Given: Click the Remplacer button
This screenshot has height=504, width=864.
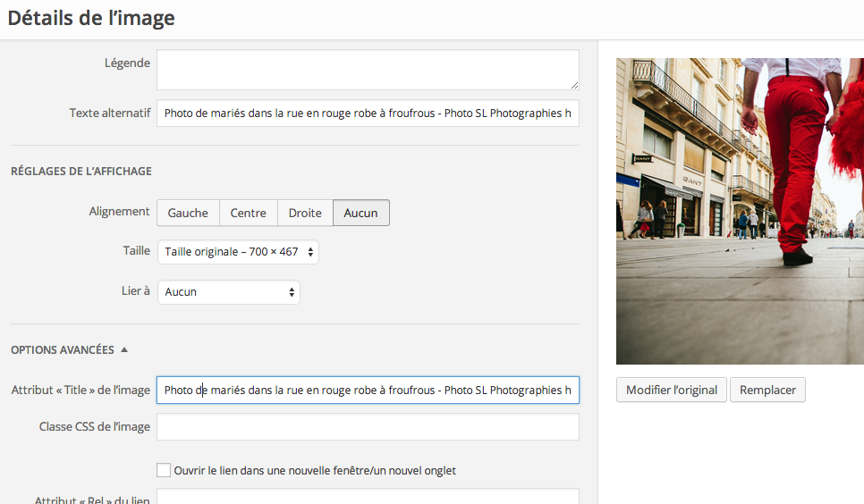Looking at the screenshot, I should point(767,390).
